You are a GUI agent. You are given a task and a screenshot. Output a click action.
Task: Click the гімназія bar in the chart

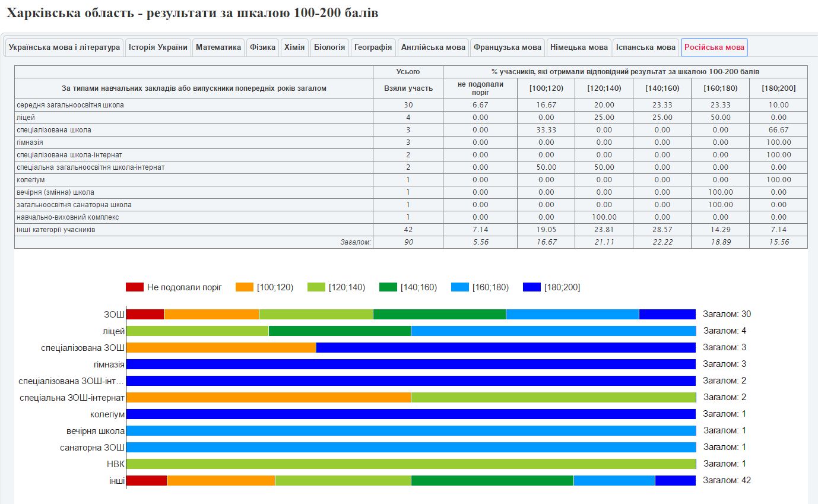(410, 364)
